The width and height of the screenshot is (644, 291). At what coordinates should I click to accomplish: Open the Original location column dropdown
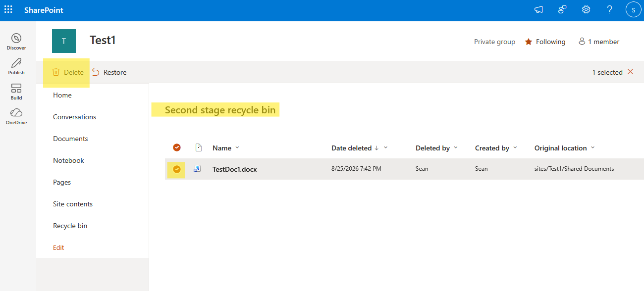coord(592,147)
